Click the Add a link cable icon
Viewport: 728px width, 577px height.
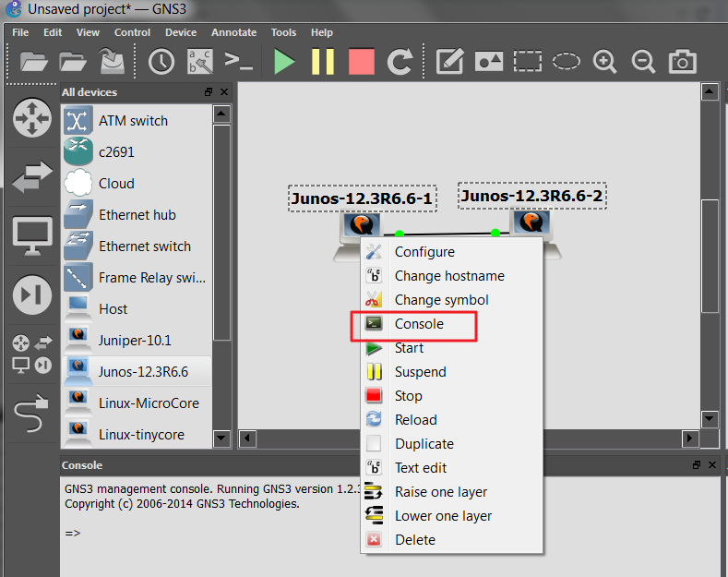(x=31, y=413)
